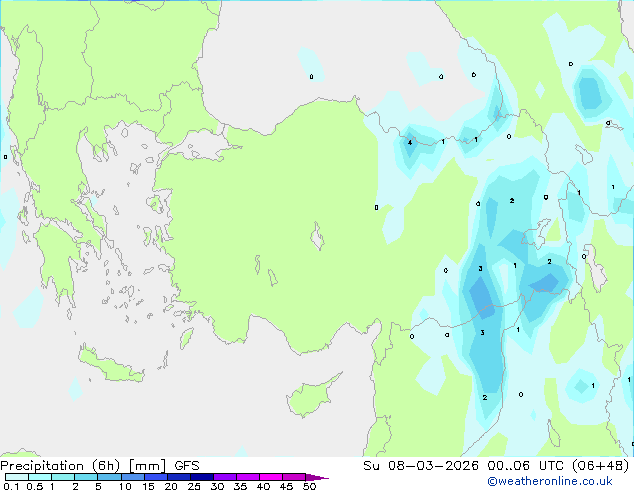Screen dimensions: 634x490
Task: Click the island of Crete on the map
Action: pyautogui.click(x=111, y=365)
